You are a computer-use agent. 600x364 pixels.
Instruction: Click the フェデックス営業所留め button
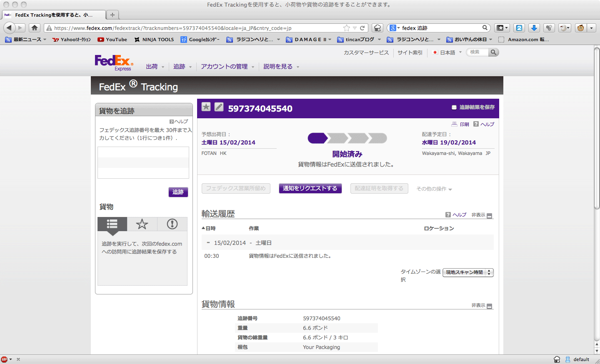[236, 188]
